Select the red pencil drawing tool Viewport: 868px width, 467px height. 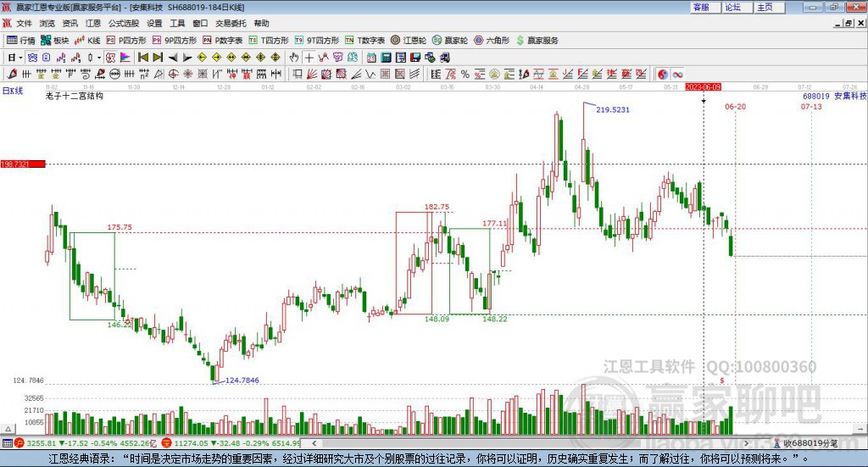12,74
